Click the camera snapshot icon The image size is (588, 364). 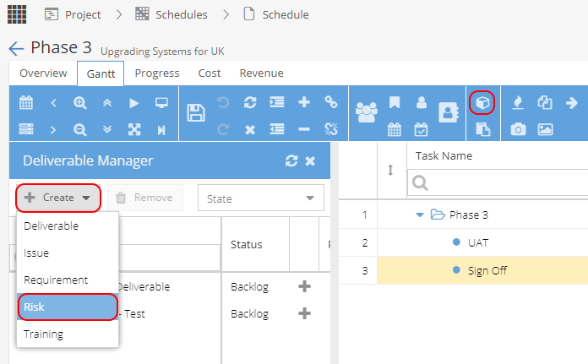(x=518, y=130)
